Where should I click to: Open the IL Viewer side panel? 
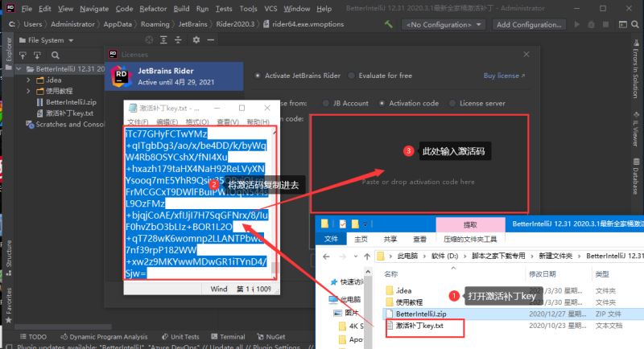coord(636,129)
